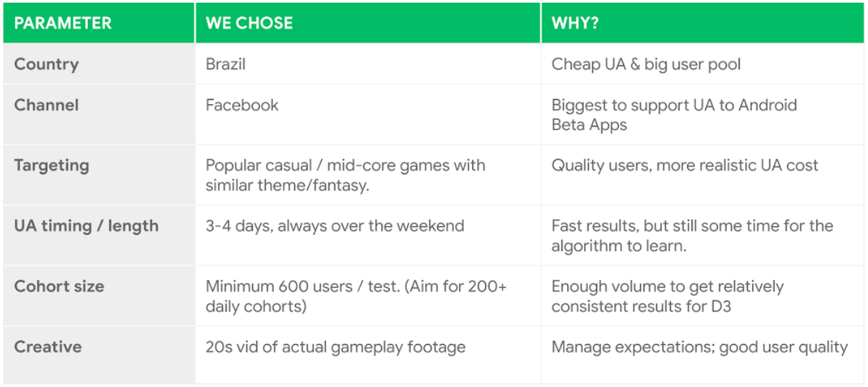The height and width of the screenshot is (387, 868).
Task: Select the Country row label
Action: pyautogui.click(x=46, y=64)
